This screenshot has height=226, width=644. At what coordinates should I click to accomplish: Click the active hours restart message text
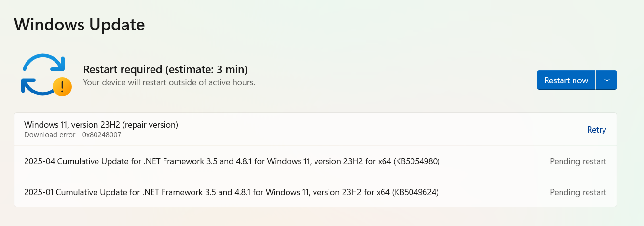click(x=169, y=82)
